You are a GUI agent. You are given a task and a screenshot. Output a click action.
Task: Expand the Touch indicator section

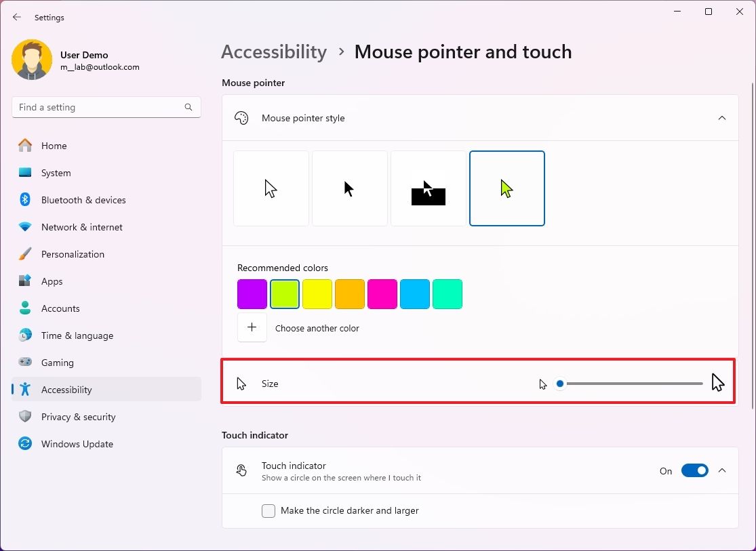[722, 470]
